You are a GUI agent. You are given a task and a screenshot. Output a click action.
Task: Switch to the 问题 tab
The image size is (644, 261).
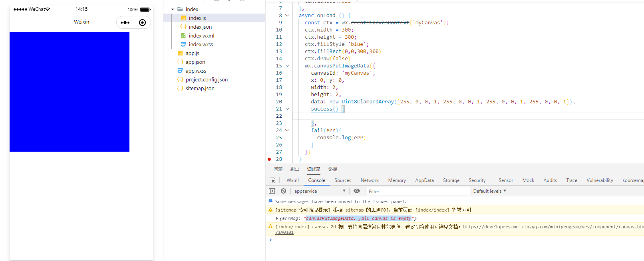(278, 169)
